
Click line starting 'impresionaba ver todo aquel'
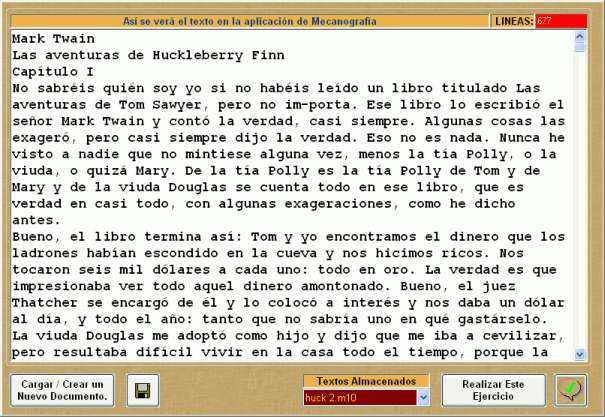point(264,286)
